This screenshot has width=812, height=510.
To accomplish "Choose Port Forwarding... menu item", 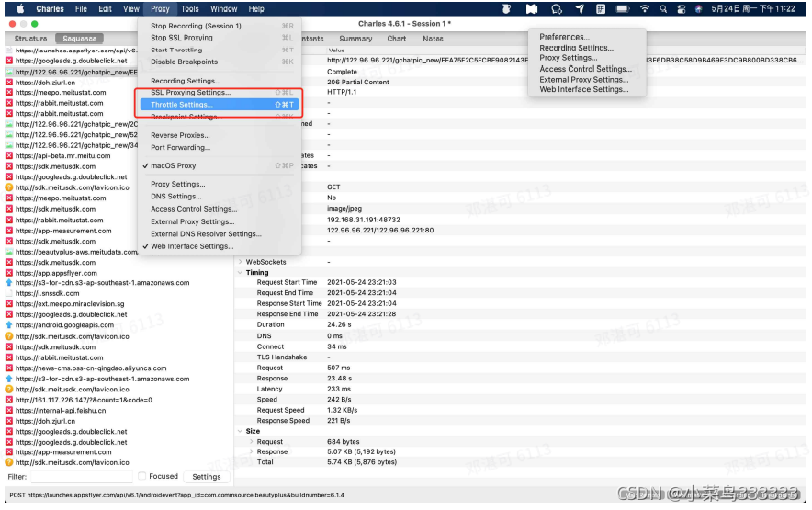I will (219, 148).
